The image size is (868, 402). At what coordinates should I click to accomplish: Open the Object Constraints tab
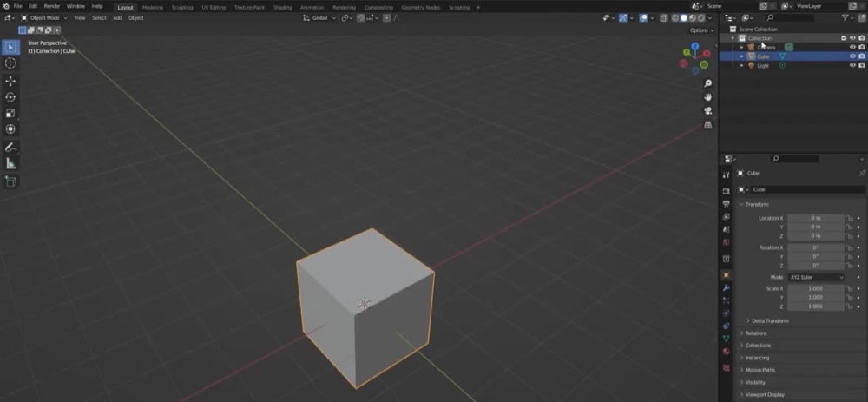coord(727,326)
